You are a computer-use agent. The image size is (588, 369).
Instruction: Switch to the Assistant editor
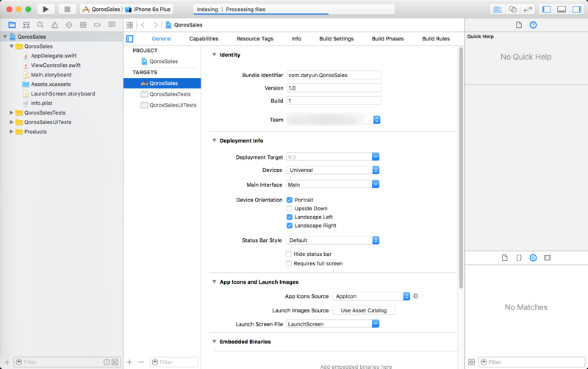click(512, 10)
